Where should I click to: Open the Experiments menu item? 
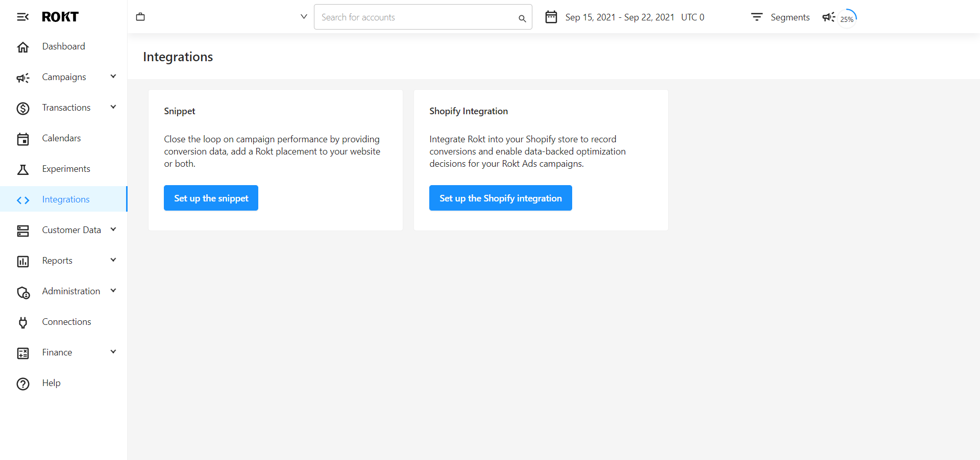click(63, 169)
